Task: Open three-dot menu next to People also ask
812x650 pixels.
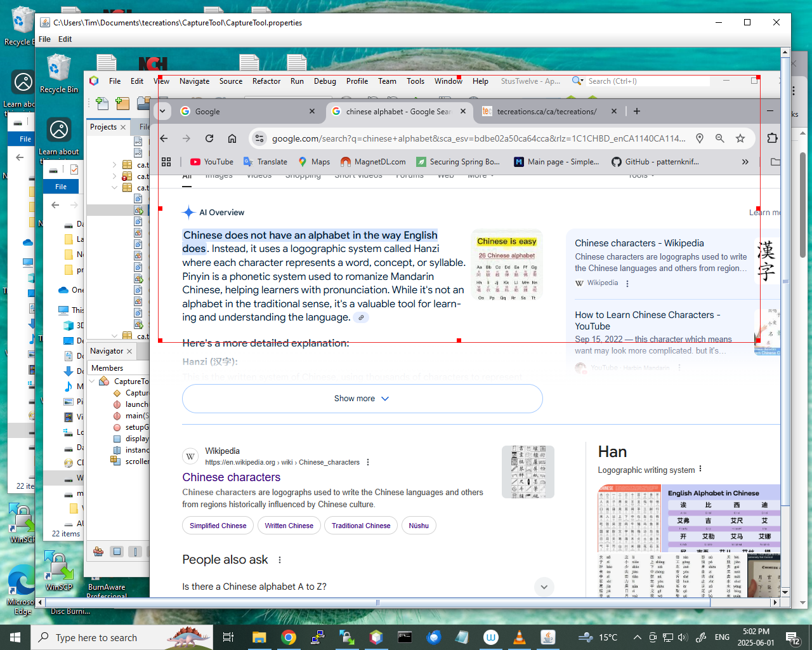Action: pos(279,560)
